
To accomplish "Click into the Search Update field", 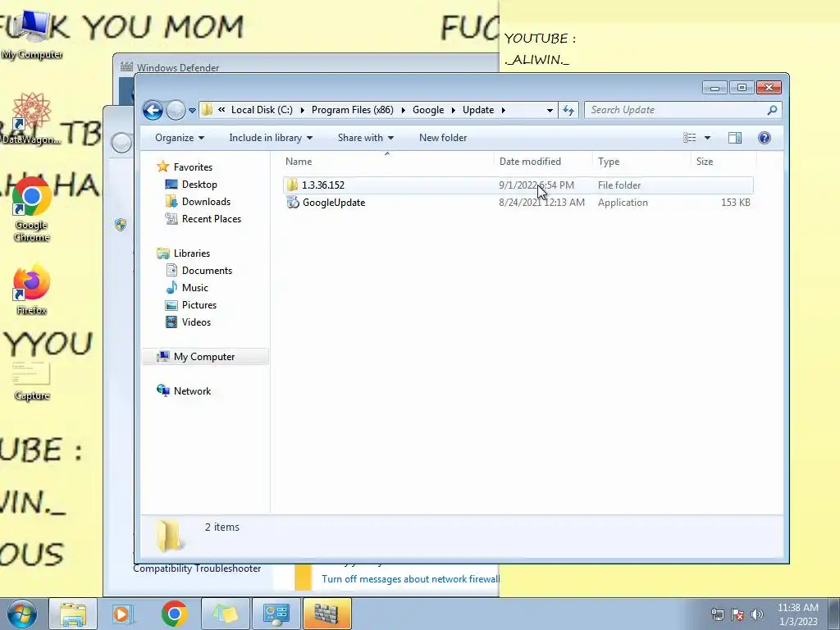I will pyautogui.click(x=675, y=110).
